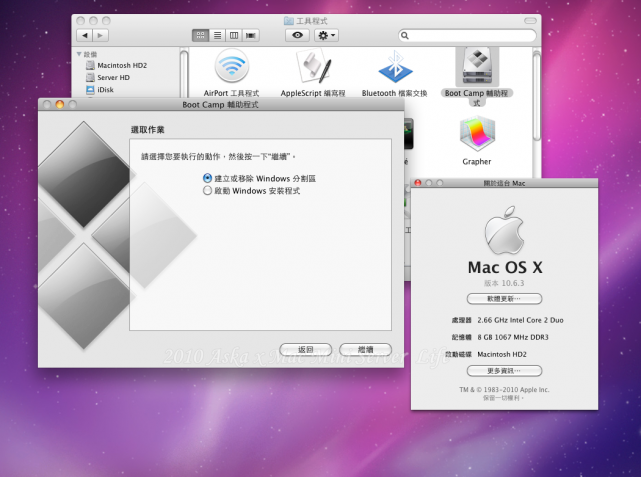Go forward in Finder window
Viewport: 641px width, 477px height.
101,36
